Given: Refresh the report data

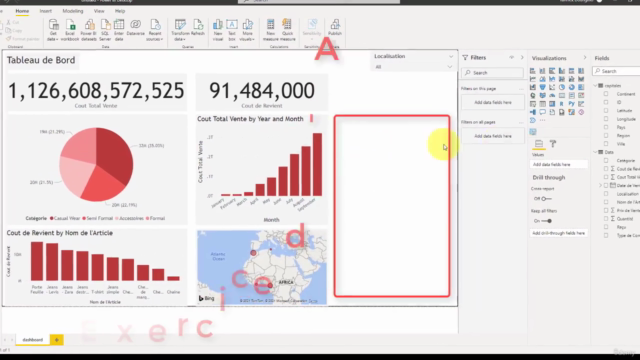Looking at the screenshot, I should tap(198, 27).
